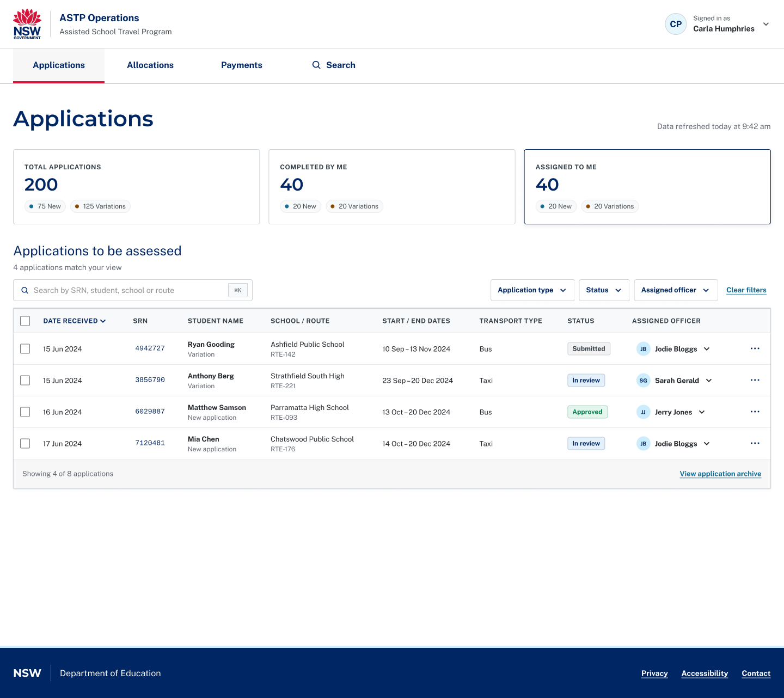
Task: Click the JB avatar in Mia Chen's row
Action: [x=643, y=444]
